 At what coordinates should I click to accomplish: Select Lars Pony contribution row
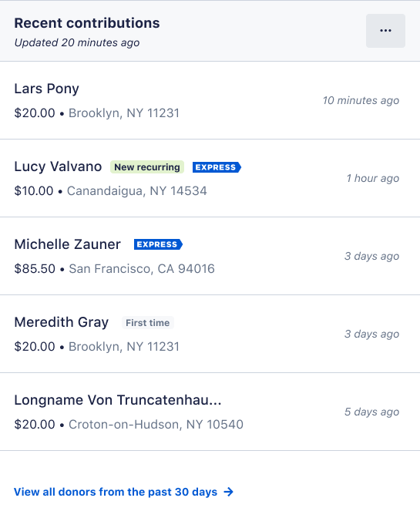[x=210, y=100]
